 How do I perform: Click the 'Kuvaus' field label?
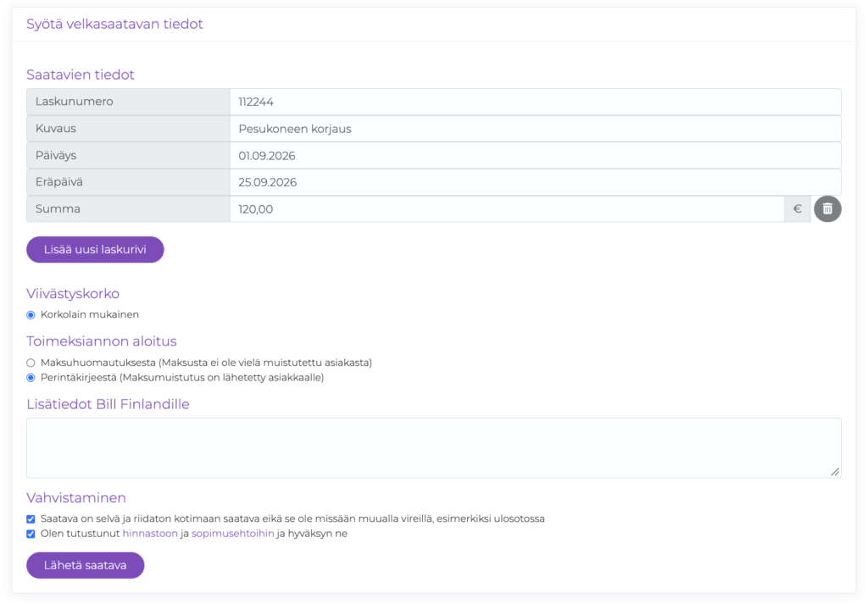pos(56,128)
